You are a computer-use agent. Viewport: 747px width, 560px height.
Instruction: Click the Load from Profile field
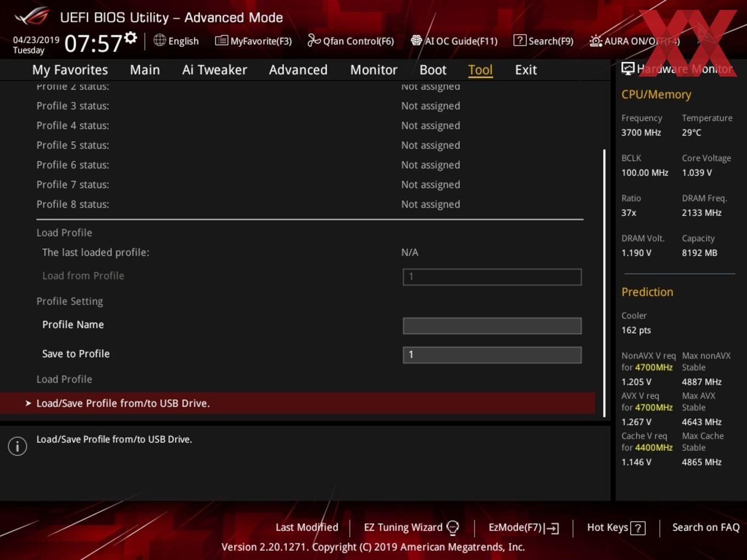tap(492, 277)
